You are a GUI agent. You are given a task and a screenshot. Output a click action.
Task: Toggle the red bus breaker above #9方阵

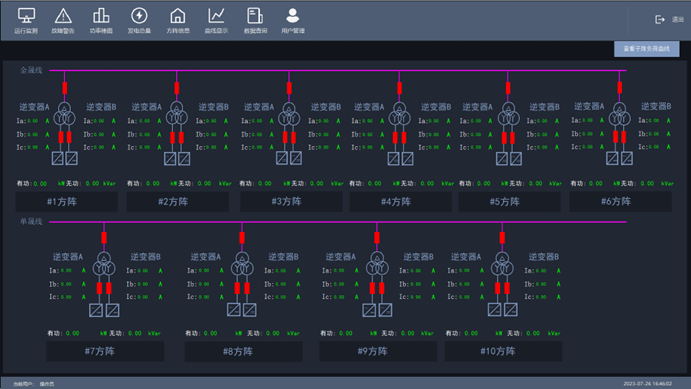377,238
